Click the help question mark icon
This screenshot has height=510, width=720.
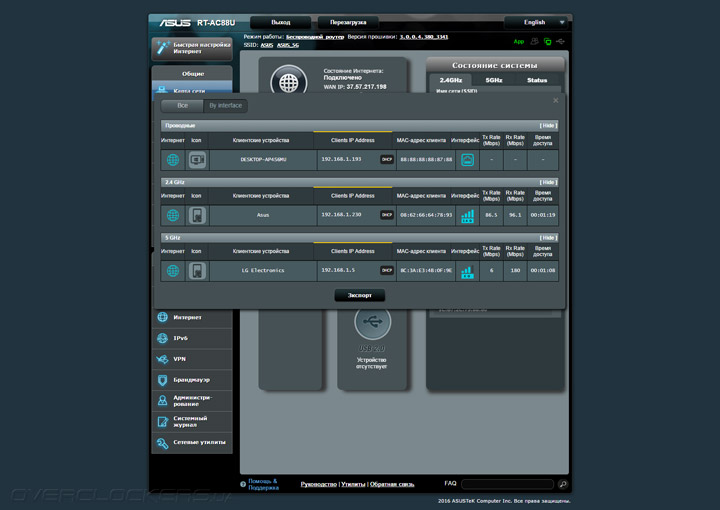[x=243, y=484]
